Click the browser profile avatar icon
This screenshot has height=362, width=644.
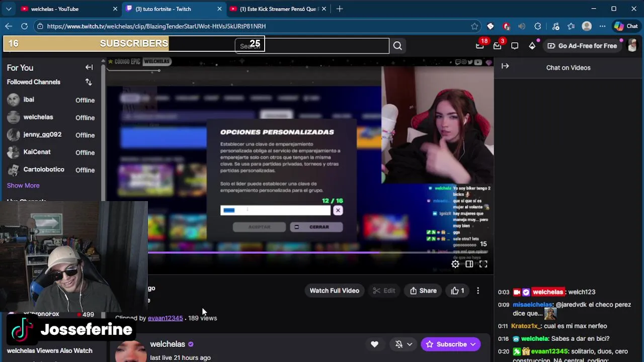pos(587,26)
